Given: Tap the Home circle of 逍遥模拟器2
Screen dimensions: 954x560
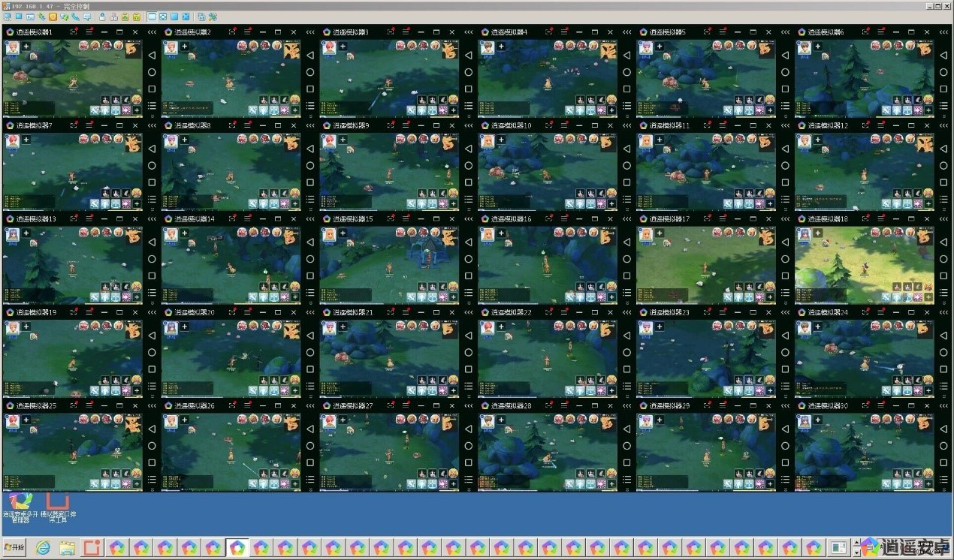Looking at the screenshot, I should [x=310, y=72].
